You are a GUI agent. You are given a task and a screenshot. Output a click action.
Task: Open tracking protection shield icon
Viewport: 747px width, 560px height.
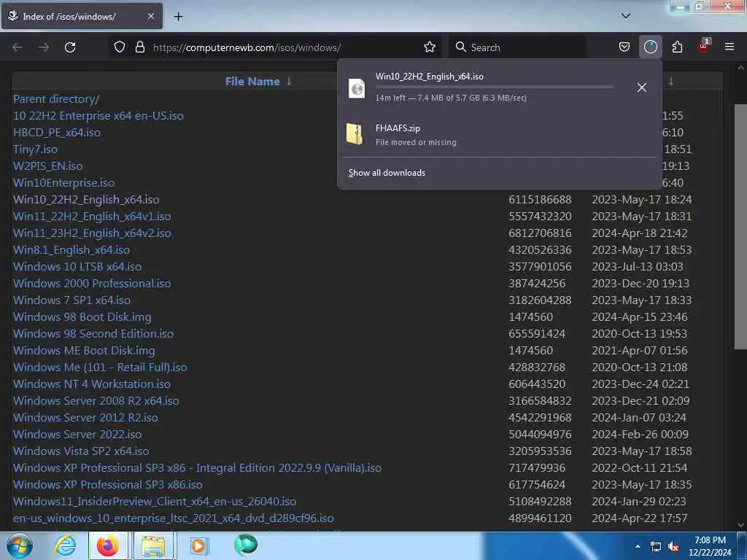coord(120,47)
